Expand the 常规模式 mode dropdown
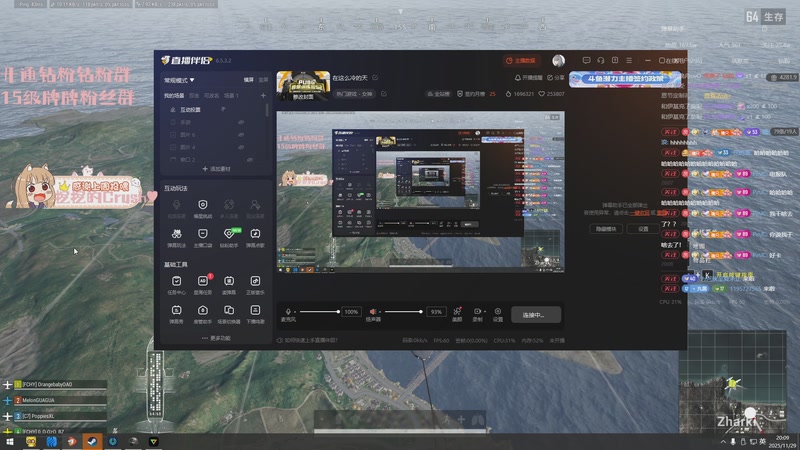This screenshot has height=450, width=800. [179, 80]
